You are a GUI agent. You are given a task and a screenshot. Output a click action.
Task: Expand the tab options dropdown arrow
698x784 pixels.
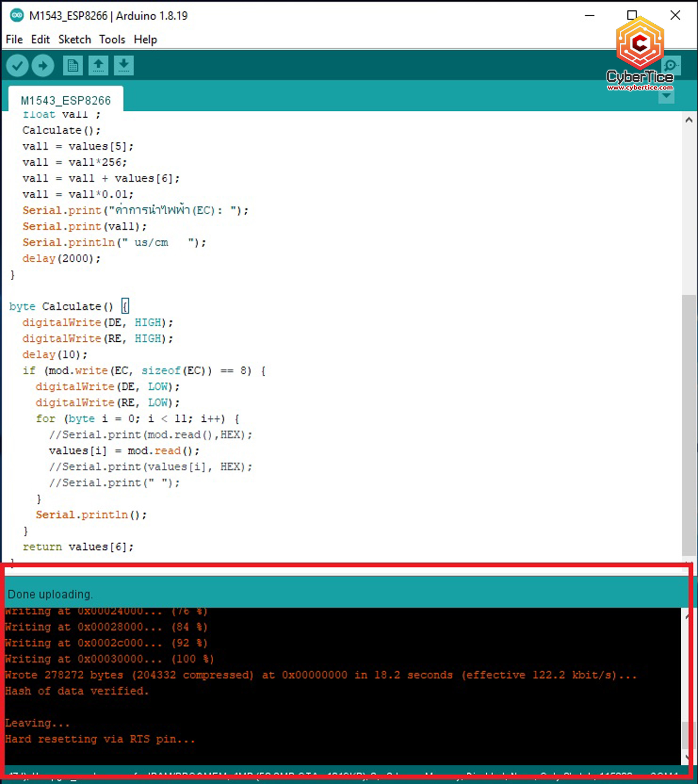pyautogui.click(x=666, y=96)
